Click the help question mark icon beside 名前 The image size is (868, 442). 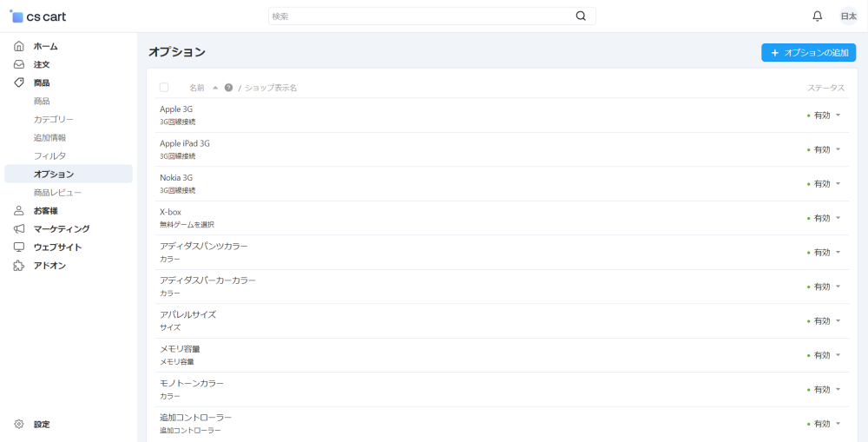[228, 88]
